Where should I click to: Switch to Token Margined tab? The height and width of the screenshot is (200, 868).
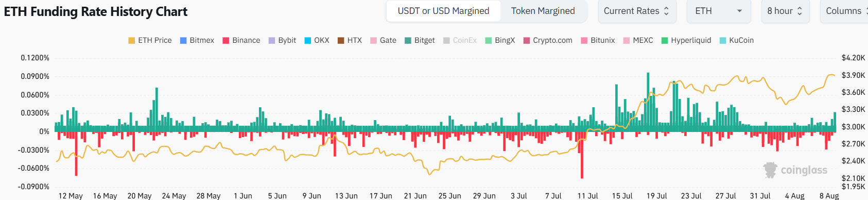click(543, 11)
